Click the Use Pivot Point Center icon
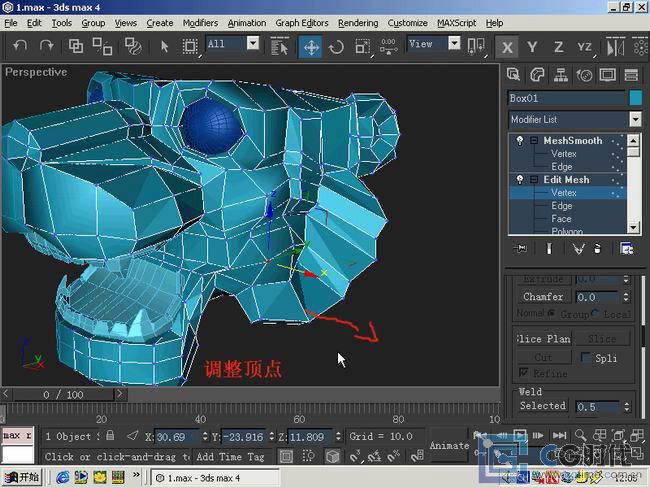The image size is (650, 488). (x=475, y=46)
